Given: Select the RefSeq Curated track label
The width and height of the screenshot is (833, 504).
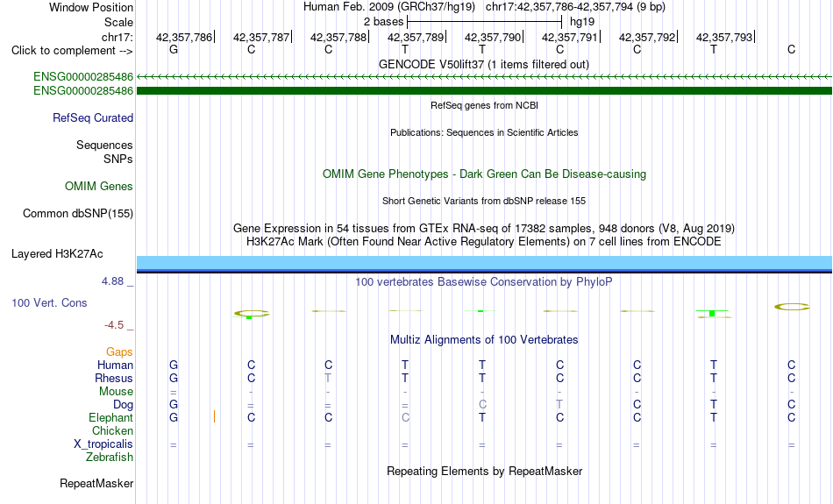Looking at the screenshot, I should pyautogui.click(x=92, y=118).
